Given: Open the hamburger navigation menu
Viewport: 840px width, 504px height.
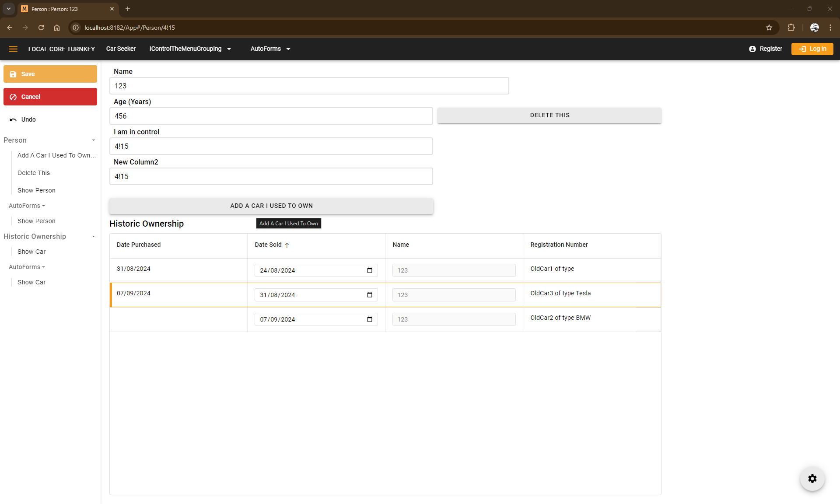Looking at the screenshot, I should (x=13, y=49).
